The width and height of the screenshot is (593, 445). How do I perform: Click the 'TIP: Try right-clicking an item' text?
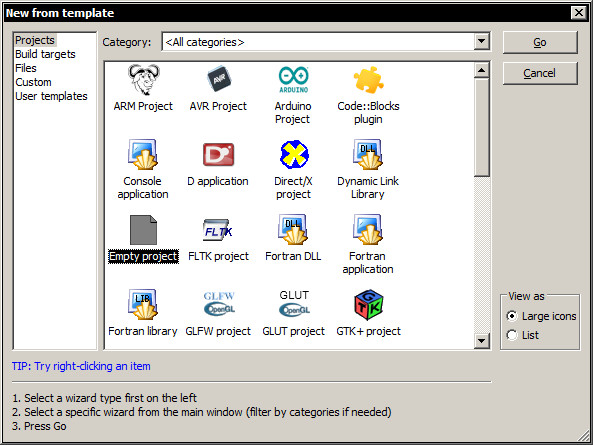click(81, 366)
